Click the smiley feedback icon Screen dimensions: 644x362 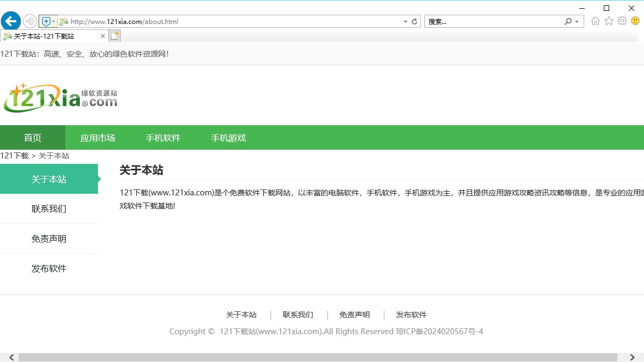coord(635,21)
